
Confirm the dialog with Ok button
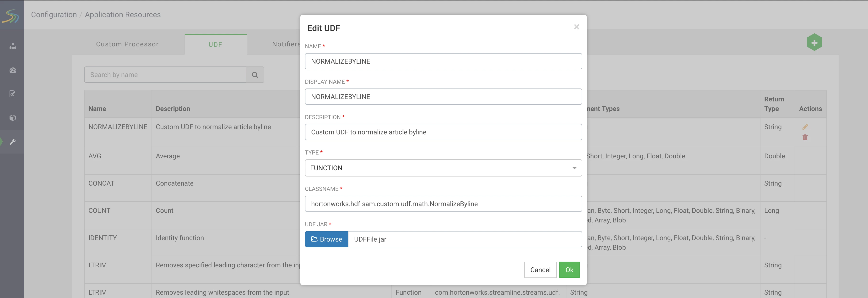tap(569, 270)
